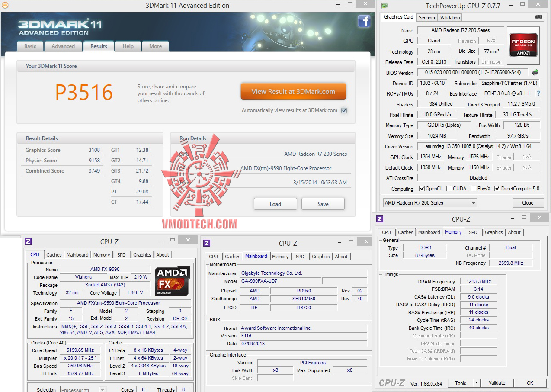Switch to the Advanced tab in 3DMark

pos(63,46)
